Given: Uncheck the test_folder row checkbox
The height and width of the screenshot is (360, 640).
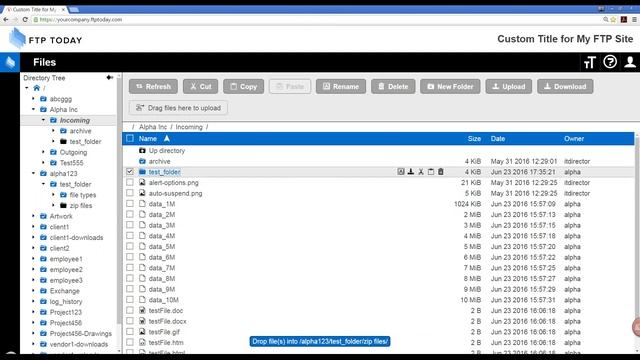Looking at the screenshot, I should tap(130, 172).
